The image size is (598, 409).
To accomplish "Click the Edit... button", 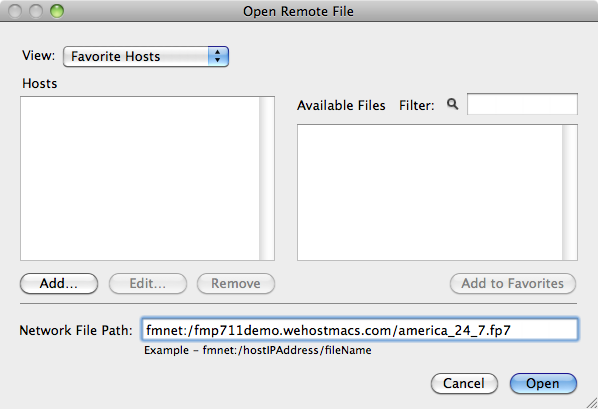I will tap(148, 283).
